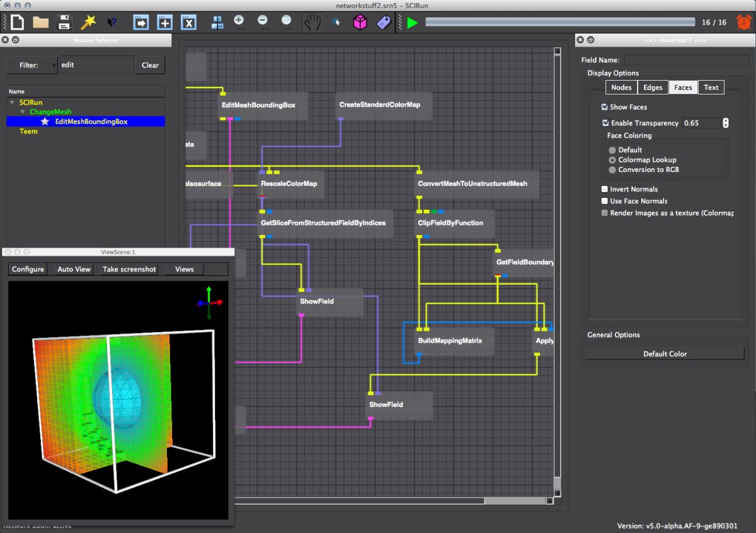Undock the ShowField:7 panel
The height and width of the screenshot is (533, 756).
(x=590, y=40)
